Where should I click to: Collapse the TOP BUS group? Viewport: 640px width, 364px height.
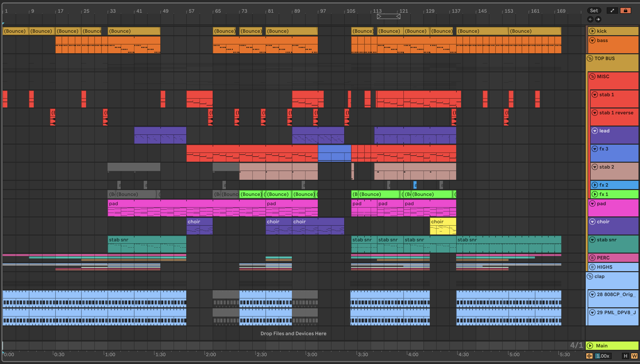tap(590, 58)
